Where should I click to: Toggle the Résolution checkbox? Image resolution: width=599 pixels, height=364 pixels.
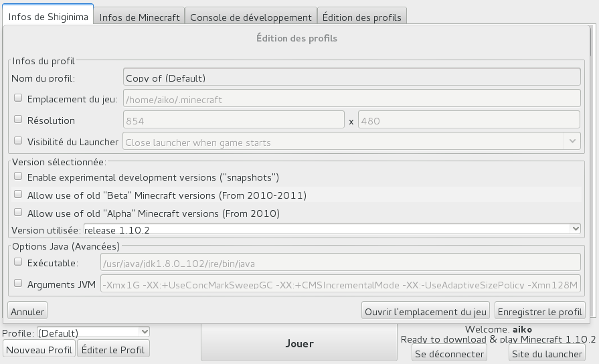[x=18, y=120]
